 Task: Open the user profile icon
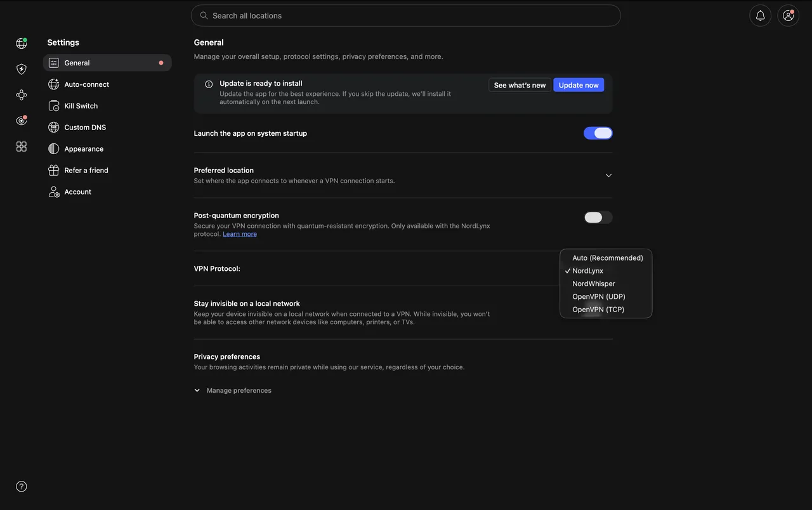pos(789,16)
